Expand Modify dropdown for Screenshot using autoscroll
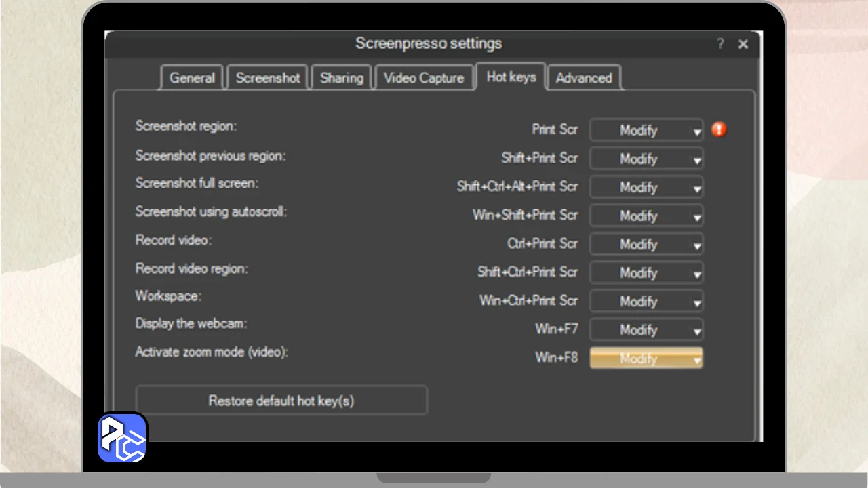 pyautogui.click(x=646, y=216)
